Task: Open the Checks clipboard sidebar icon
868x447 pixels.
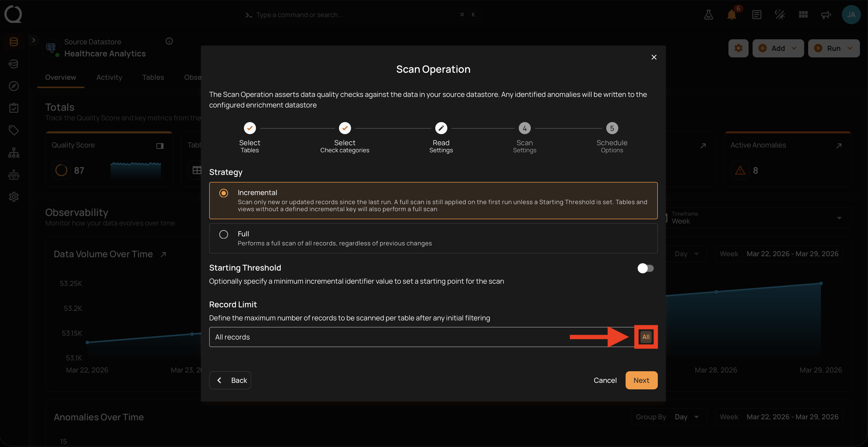Action: tap(14, 108)
